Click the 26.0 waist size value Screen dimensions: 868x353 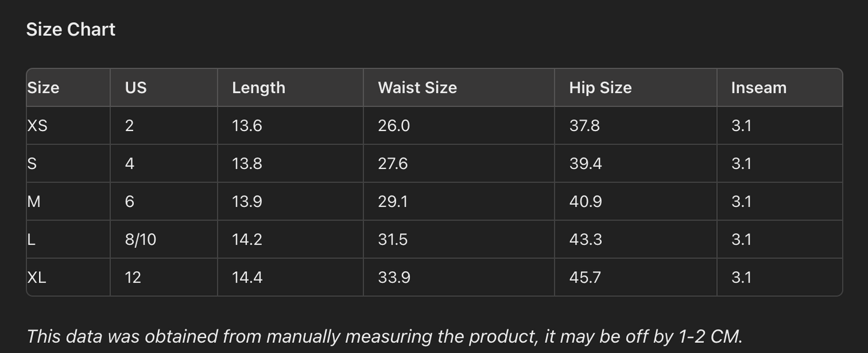(393, 126)
